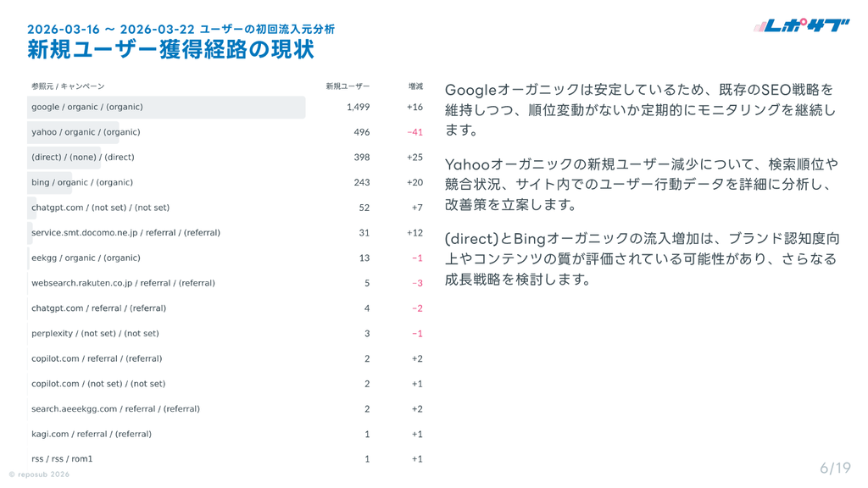Click the title 新規ユーザー獲得経路の現状
Screen dimensions: 868x488
170,49
